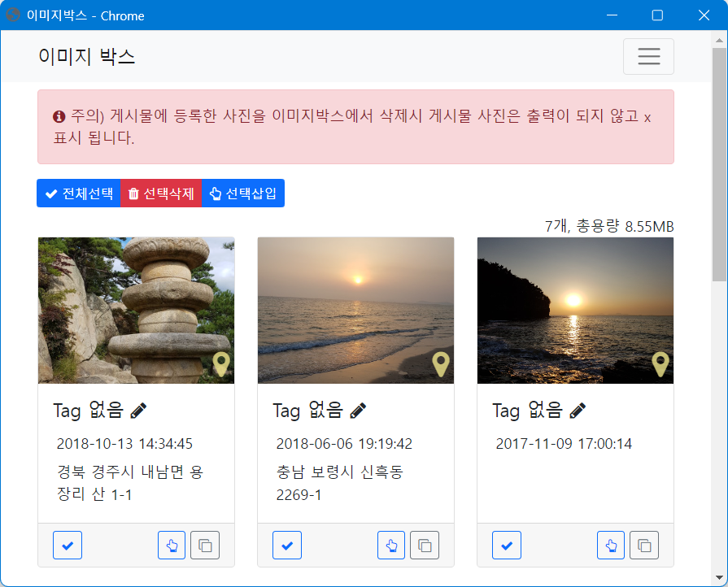Insert the stone pagoda photo with the hand icon

(172, 545)
